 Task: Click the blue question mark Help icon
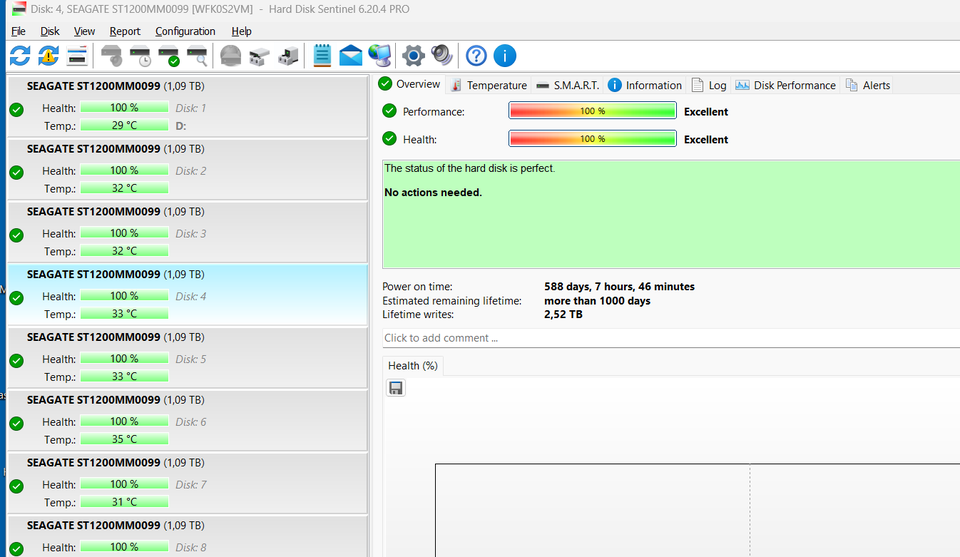click(476, 56)
